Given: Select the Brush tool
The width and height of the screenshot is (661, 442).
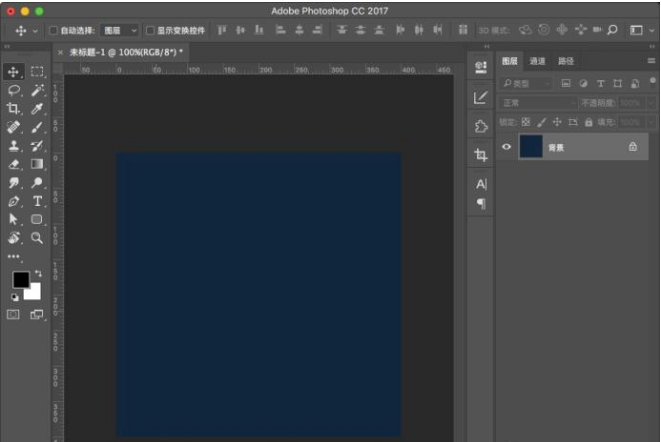Looking at the screenshot, I should 37,127.
